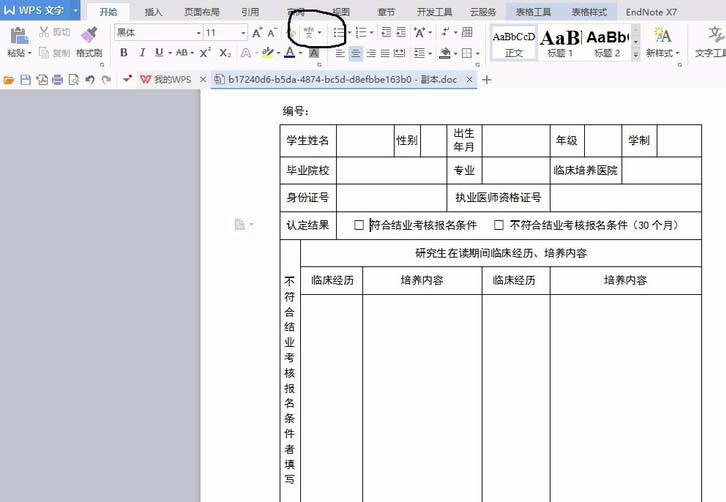This screenshot has height=502, width=726.
Task: Apply italic formatting to text
Action: click(x=141, y=52)
